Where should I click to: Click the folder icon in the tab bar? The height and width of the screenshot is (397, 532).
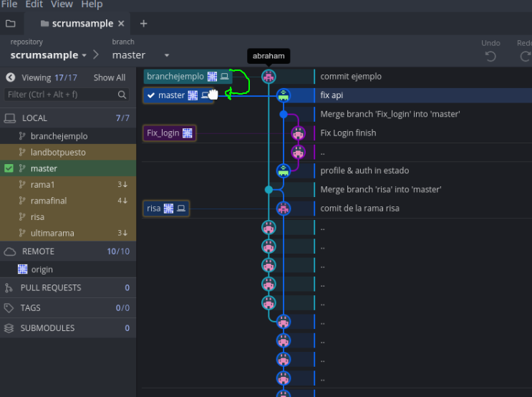tap(10, 24)
